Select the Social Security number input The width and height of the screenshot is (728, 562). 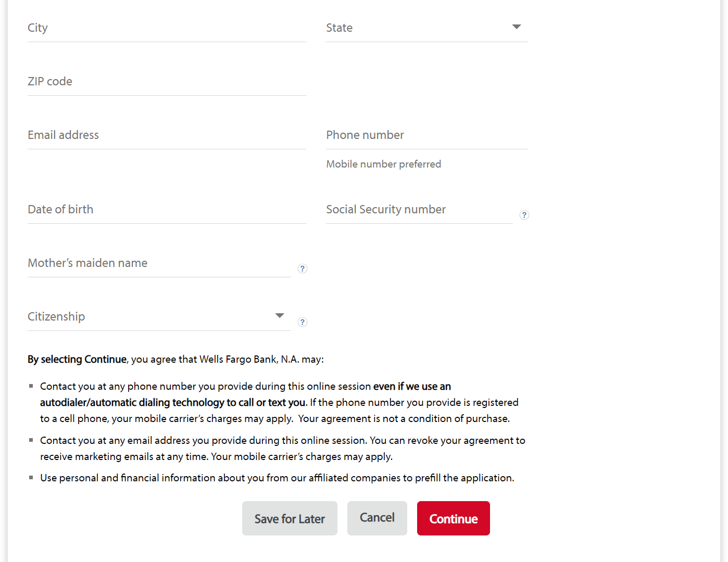pos(419,210)
